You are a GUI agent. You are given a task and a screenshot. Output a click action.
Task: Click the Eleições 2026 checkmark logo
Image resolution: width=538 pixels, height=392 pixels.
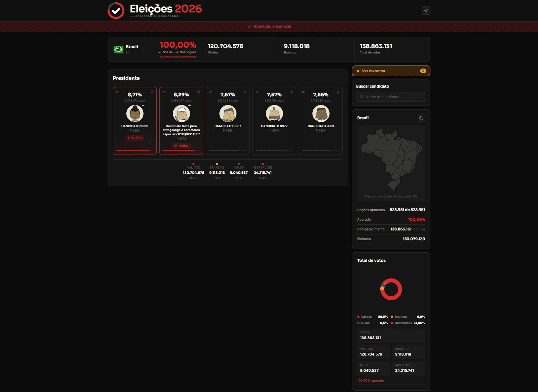(116, 11)
